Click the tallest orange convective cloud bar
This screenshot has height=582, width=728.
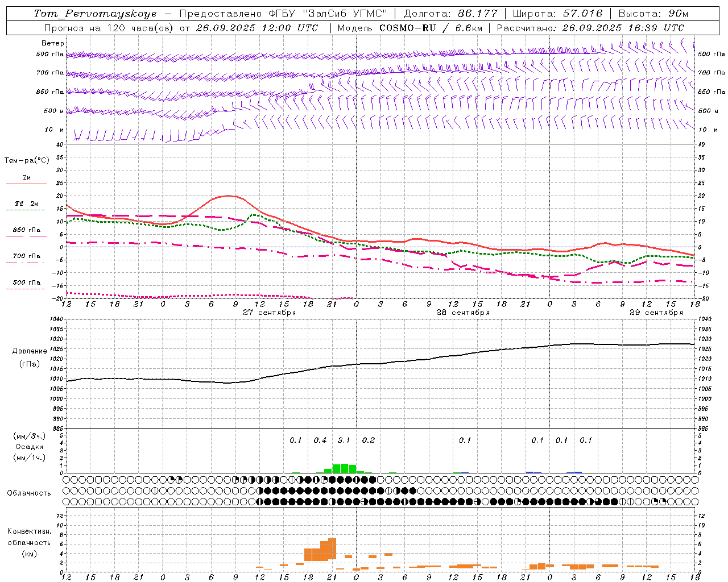pos(332,549)
